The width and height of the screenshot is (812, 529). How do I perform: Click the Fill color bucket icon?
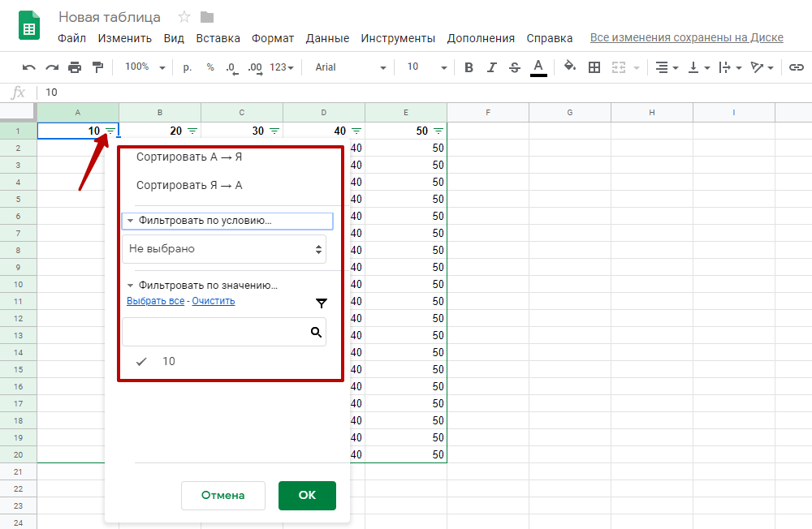pyautogui.click(x=570, y=67)
